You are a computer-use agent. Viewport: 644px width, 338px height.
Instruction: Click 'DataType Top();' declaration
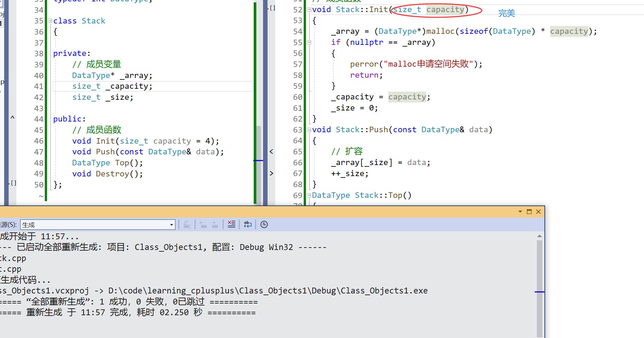coord(107,163)
